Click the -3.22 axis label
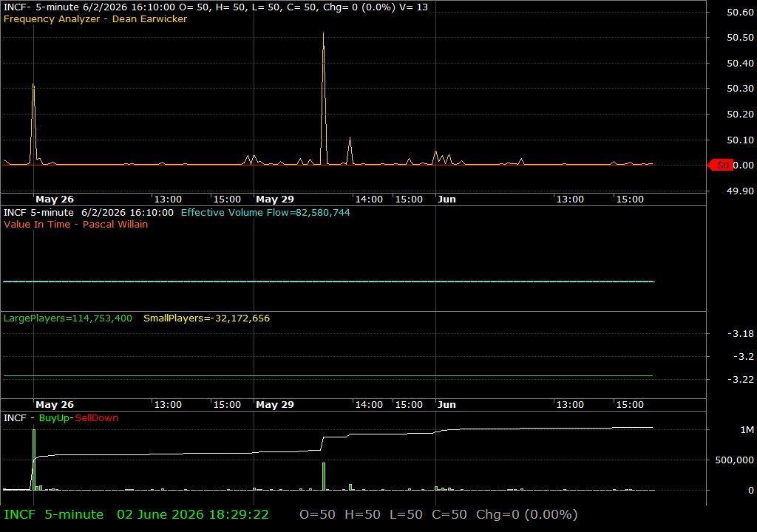Viewport: 757px width, 532px height. click(741, 380)
